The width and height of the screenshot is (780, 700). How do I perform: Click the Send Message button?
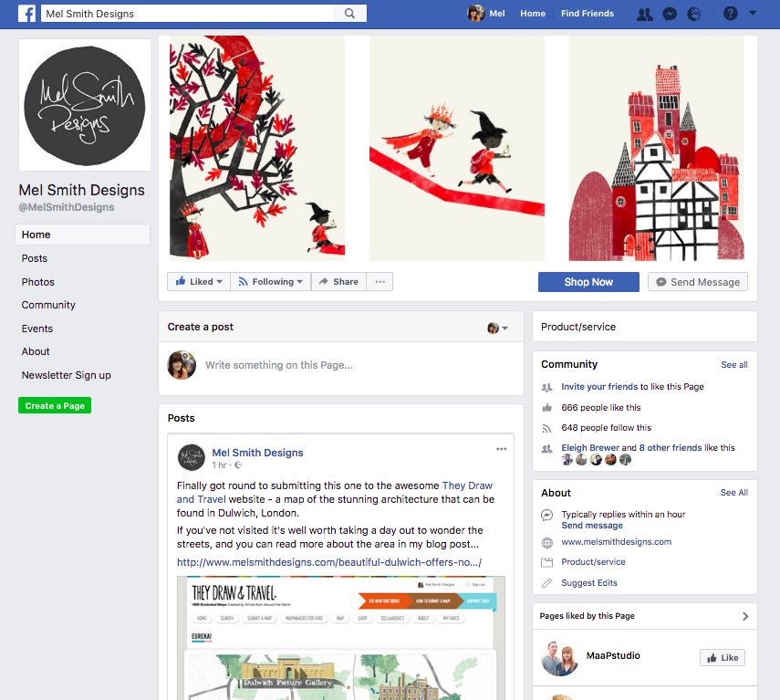(x=698, y=282)
